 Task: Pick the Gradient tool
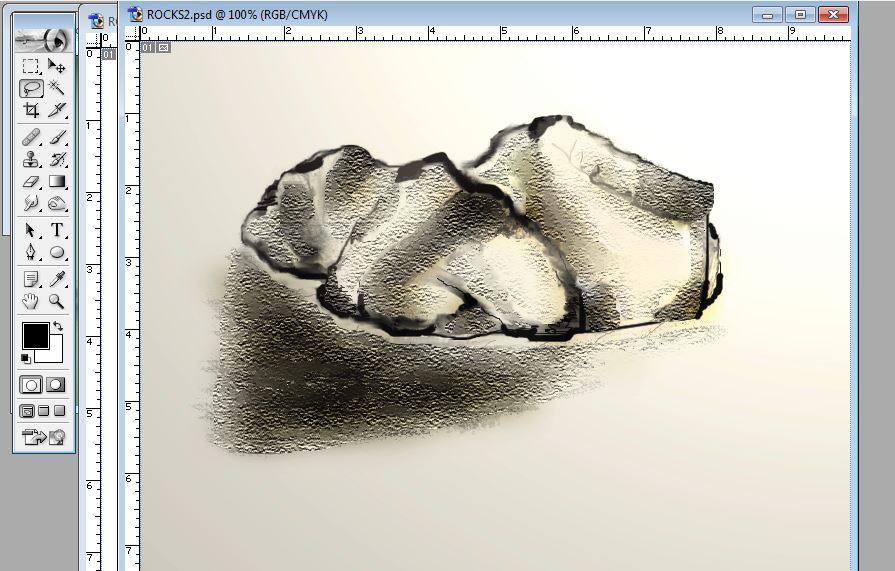pyautogui.click(x=57, y=182)
